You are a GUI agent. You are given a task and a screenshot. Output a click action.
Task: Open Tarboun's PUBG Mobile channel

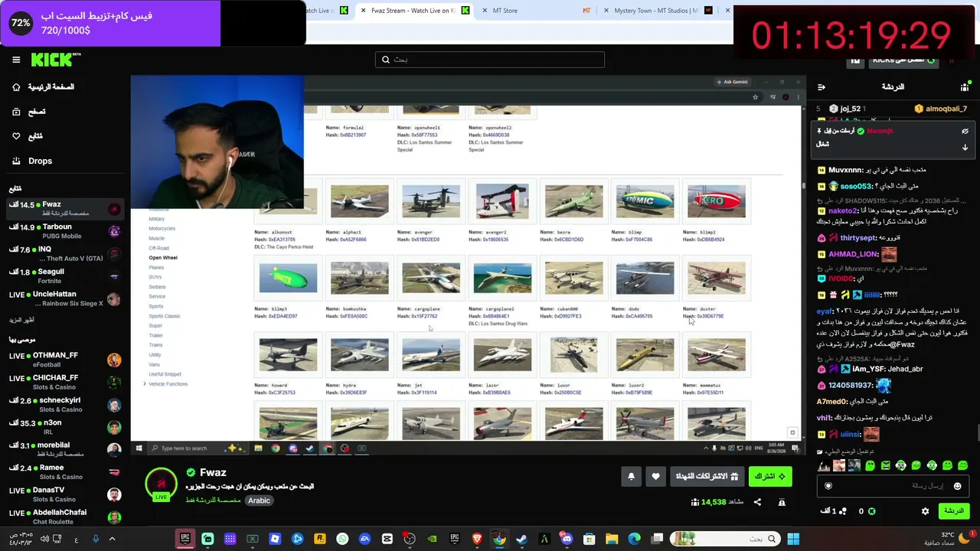(x=65, y=230)
